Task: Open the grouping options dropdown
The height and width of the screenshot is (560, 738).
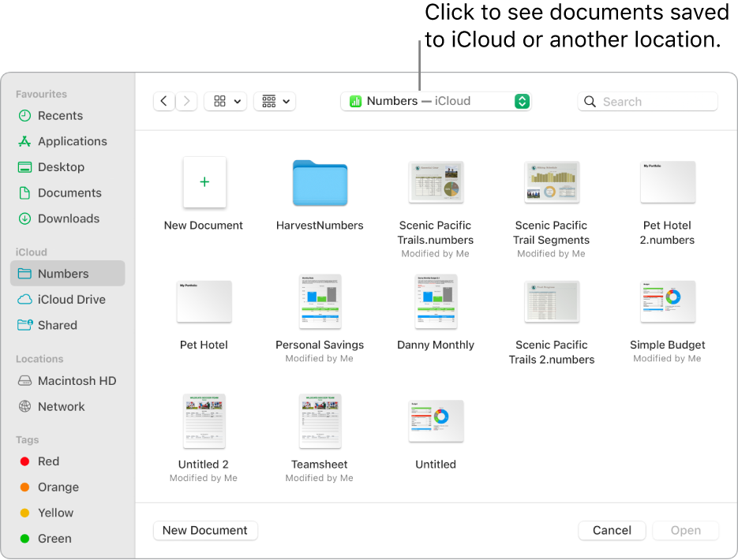Action: click(x=274, y=101)
